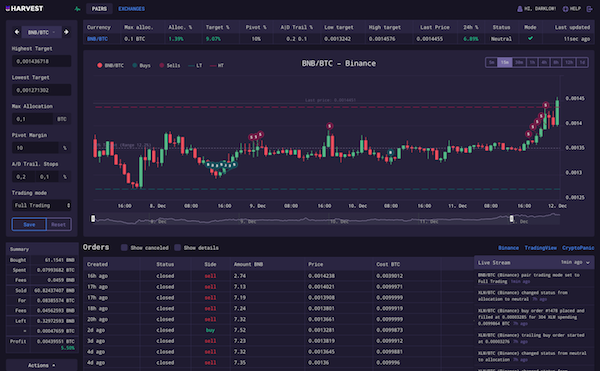Sort orders by Status column
This screenshot has height=371, width=600.
click(165, 264)
